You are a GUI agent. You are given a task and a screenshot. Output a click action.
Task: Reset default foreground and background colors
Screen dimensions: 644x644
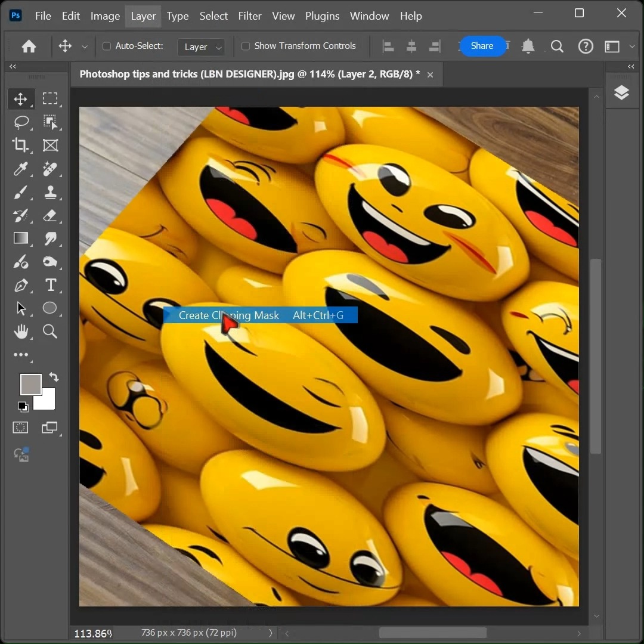[x=23, y=407]
